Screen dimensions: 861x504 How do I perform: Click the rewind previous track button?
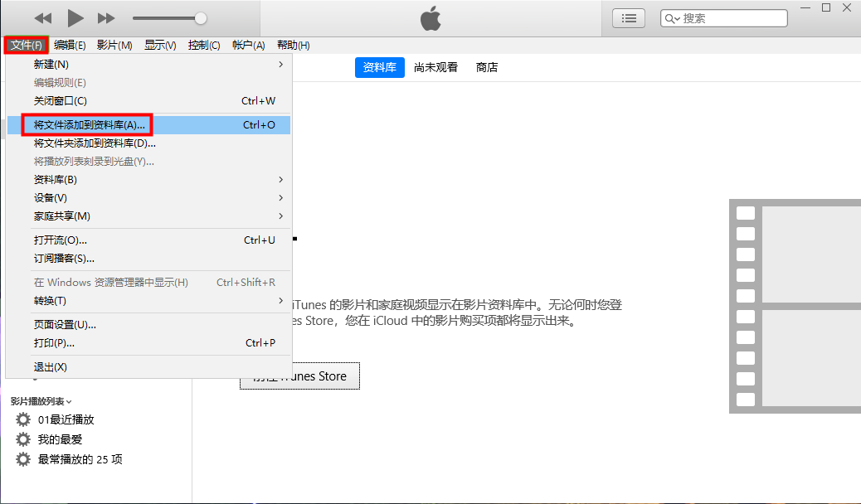coord(43,19)
